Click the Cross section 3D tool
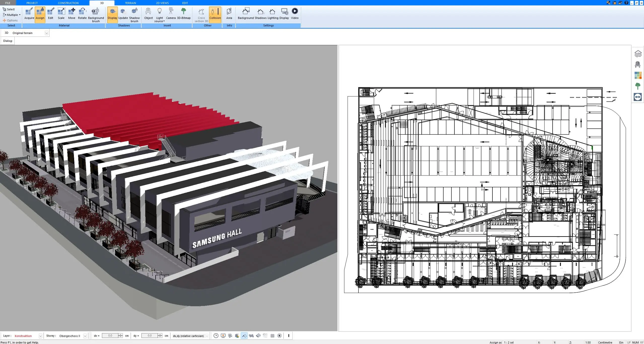This screenshot has width=644, height=344. click(x=201, y=15)
